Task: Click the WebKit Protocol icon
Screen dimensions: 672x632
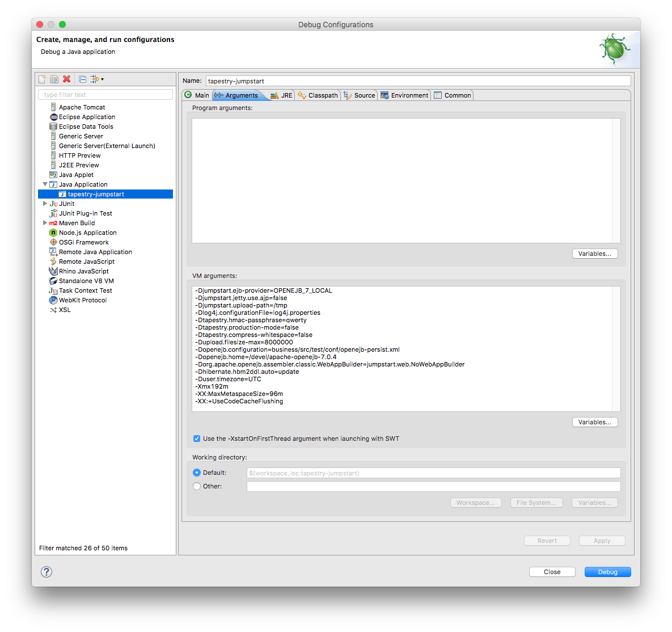Action: 53,300
